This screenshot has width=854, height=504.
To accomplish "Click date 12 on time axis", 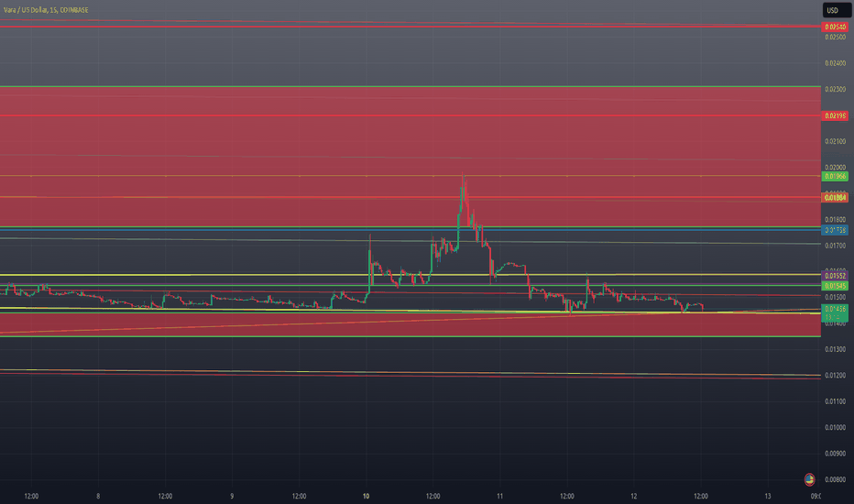I will click(x=633, y=496).
